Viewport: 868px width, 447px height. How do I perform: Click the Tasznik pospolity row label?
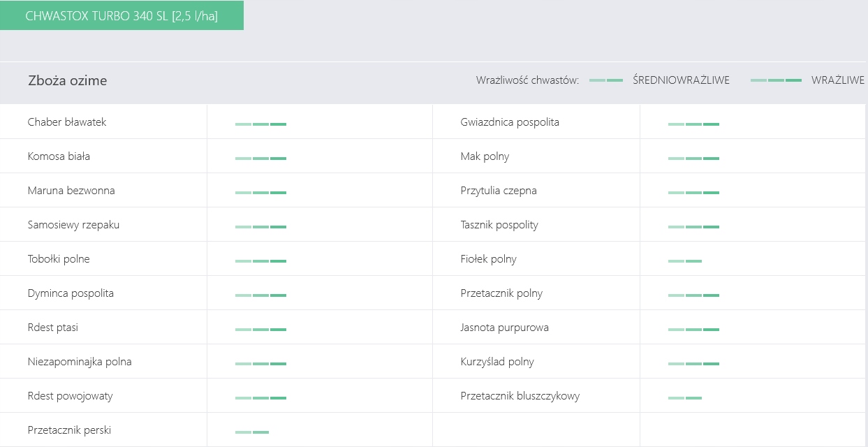click(499, 225)
